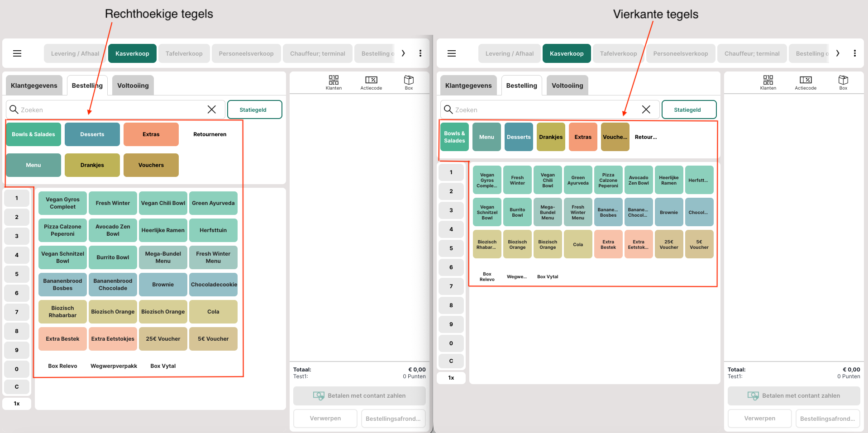Viewport: 868px width, 433px height.
Task: Select square Menu tile in right window
Action: click(486, 137)
